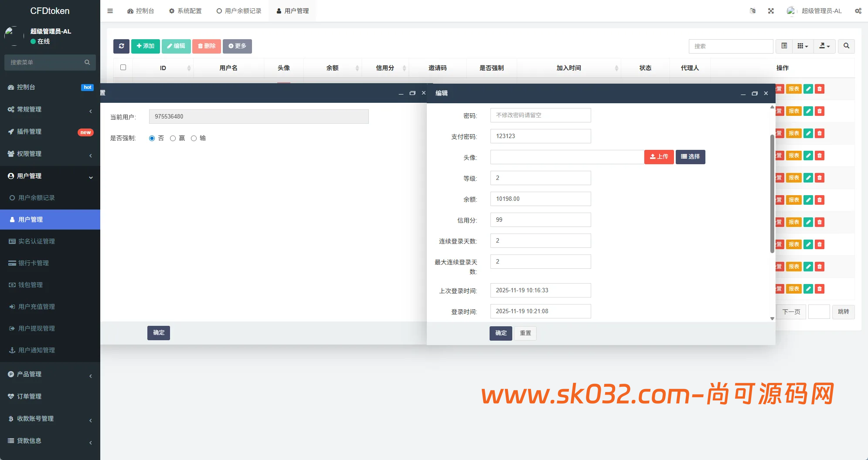Open the fullscreen toggle icon in header
This screenshot has width=868, height=460.
(771, 11)
